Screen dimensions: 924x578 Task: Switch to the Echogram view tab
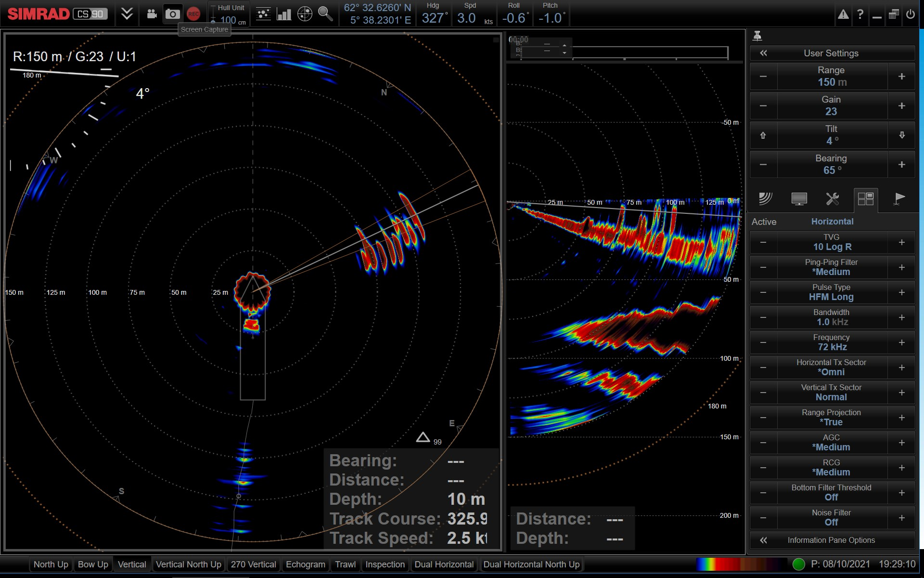point(305,565)
